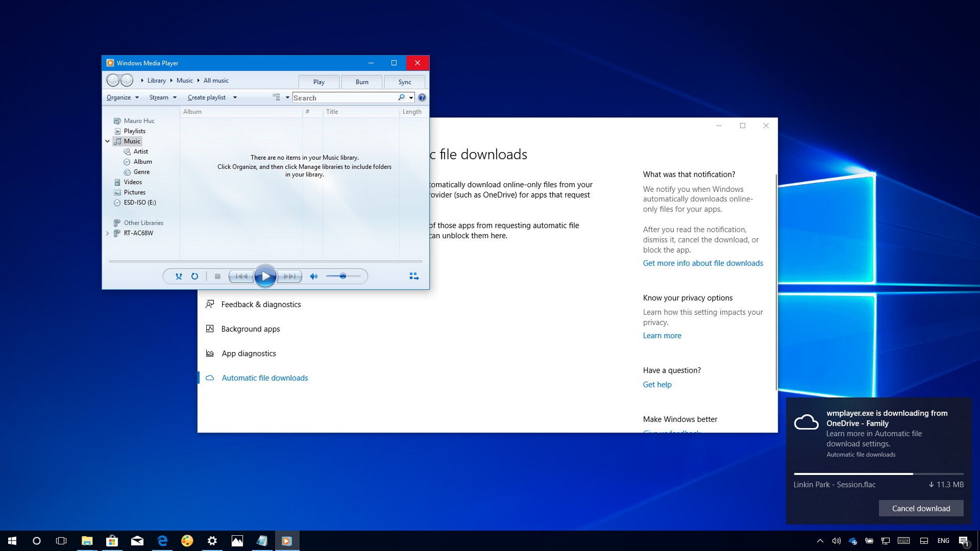980x551 pixels.
Task: Click the Mute speaker icon in player
Action: (313, 276)
